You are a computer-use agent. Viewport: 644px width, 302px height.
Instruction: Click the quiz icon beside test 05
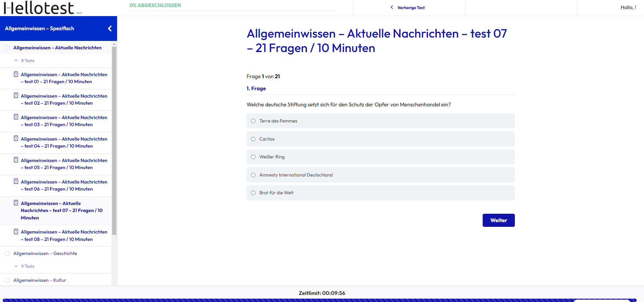click(16, 160)
